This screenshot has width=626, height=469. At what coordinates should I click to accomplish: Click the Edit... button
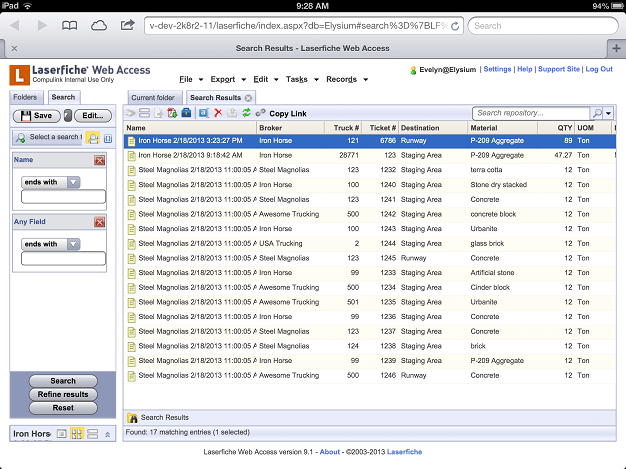click(x=93, y=116)
